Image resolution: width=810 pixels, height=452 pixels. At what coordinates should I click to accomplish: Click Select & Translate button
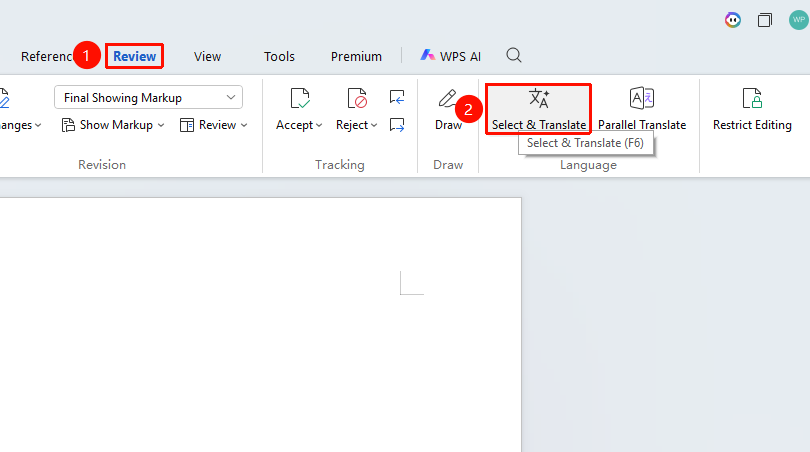click(x=538, y=109)
